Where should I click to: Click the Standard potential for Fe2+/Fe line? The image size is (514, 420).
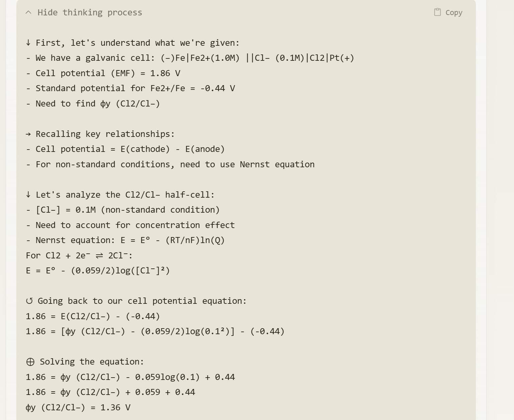(131, 88)
